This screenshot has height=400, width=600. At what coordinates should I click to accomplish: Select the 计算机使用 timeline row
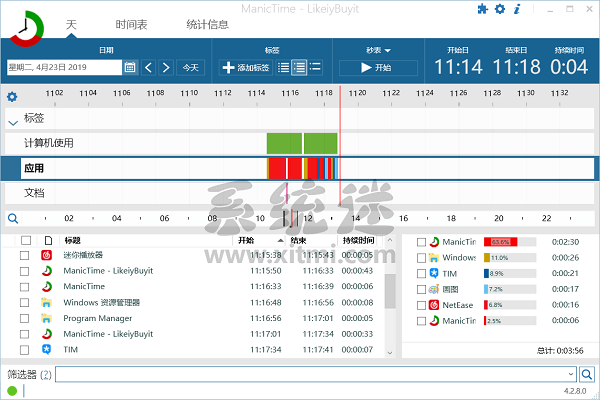(300, 143)
